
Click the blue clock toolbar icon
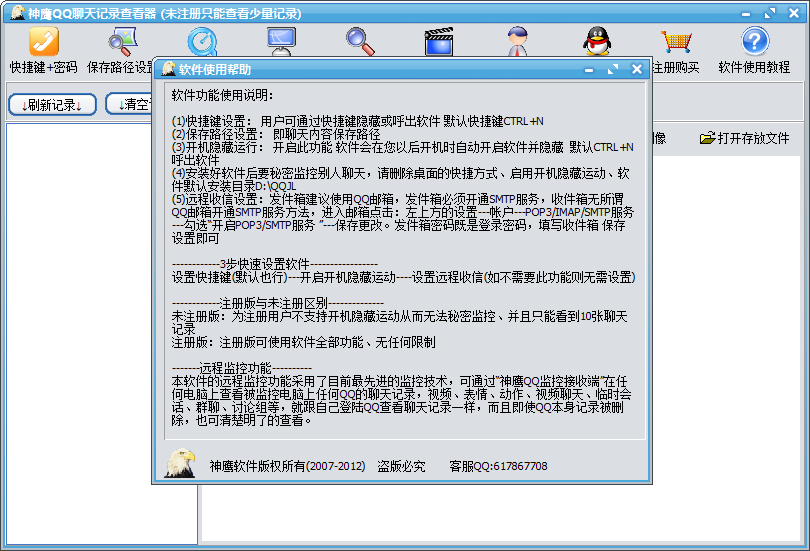pos(202,41)
